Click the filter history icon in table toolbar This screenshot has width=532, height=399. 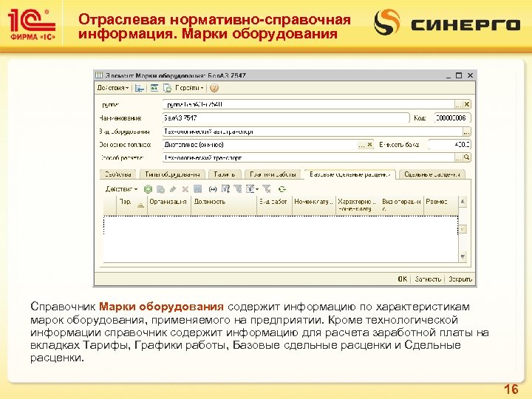(250, 189)
